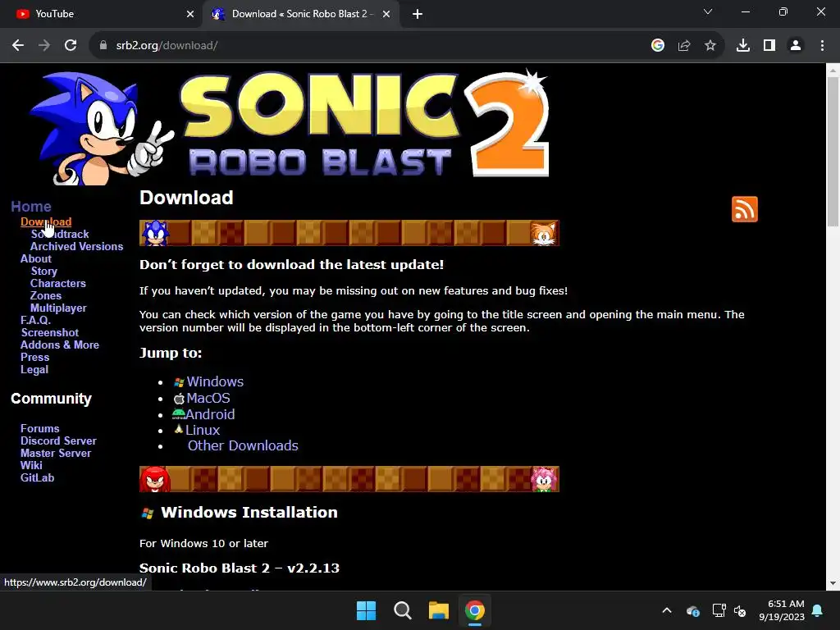Open the GitLab community link
The height and width of the screenshot is (630, 840).
point(38,478)
